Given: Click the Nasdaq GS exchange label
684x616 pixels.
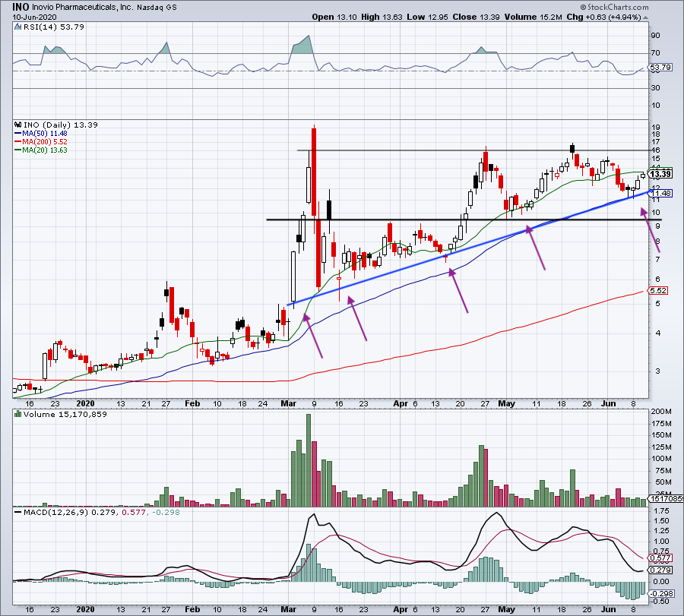Looking at the screenshot, I should (x=157, y=8).
